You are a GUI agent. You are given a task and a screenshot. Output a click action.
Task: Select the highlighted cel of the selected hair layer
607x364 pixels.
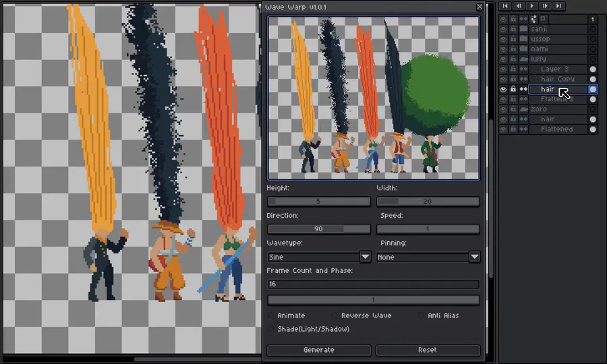coord(593,90)
